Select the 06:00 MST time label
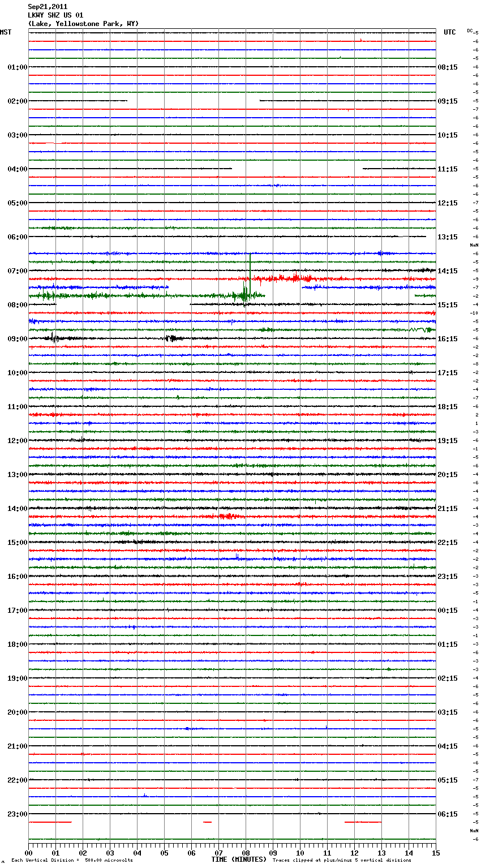The width and height of the screenshot is (481, 868). click(x=17, y=237)
